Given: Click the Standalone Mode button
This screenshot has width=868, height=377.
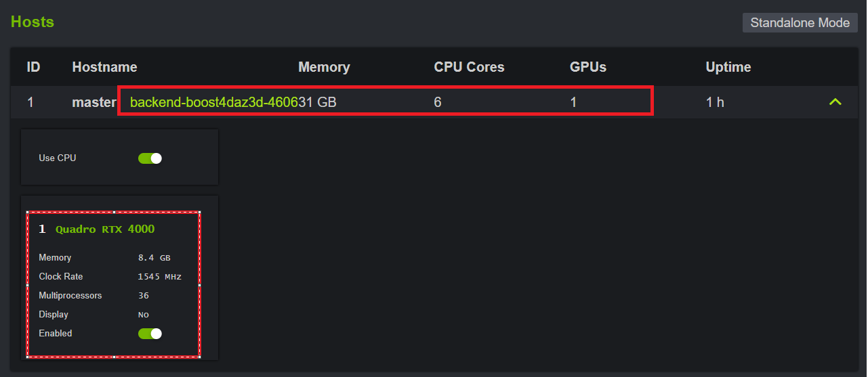Looking at the screenshot, I should pyautogui.click(x=800, y=22).
